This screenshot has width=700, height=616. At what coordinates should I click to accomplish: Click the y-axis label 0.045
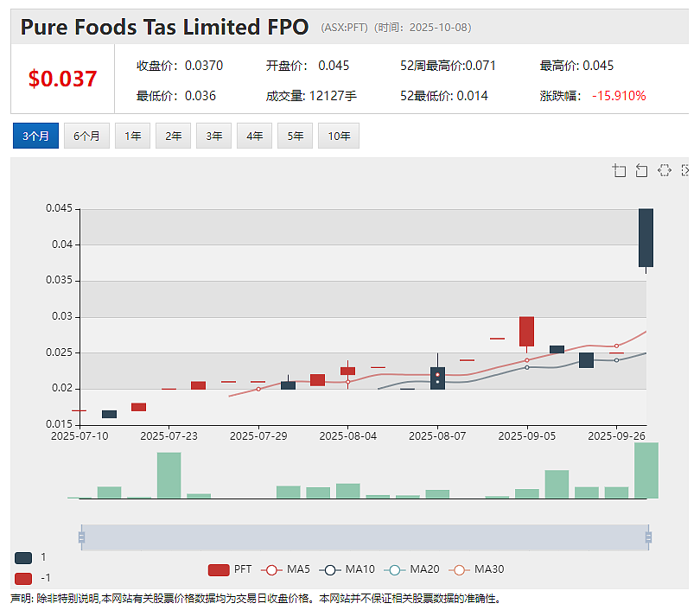[x=59, y=208]
